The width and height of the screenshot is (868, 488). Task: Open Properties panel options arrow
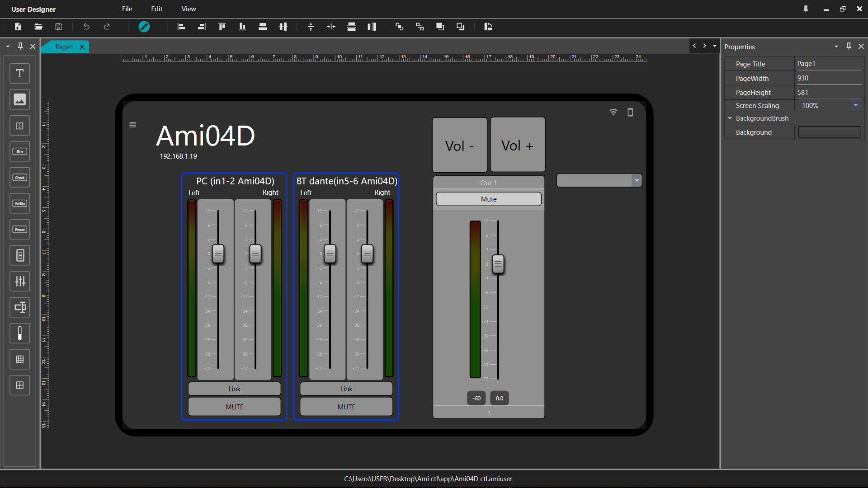pos(836,47)
